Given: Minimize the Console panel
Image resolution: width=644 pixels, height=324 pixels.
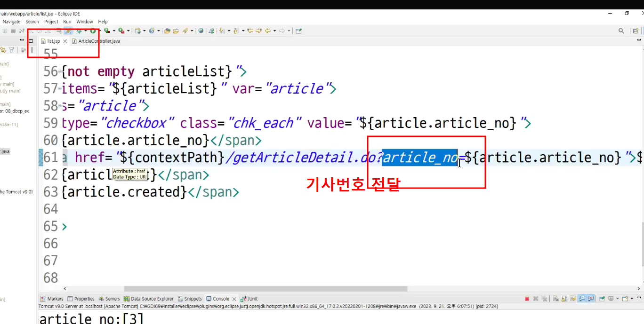Looking at the screenshot, I should pyautogui.click(x=639, y=298).
